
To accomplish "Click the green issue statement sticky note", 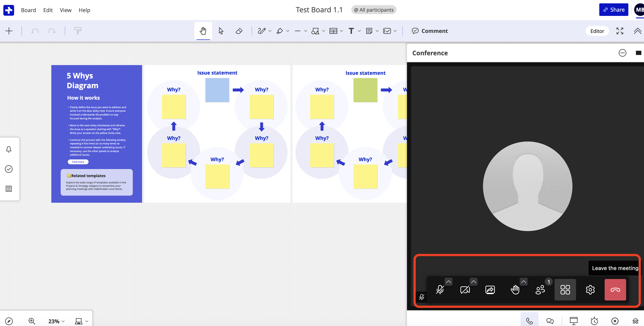I will [x=365, y=90].
